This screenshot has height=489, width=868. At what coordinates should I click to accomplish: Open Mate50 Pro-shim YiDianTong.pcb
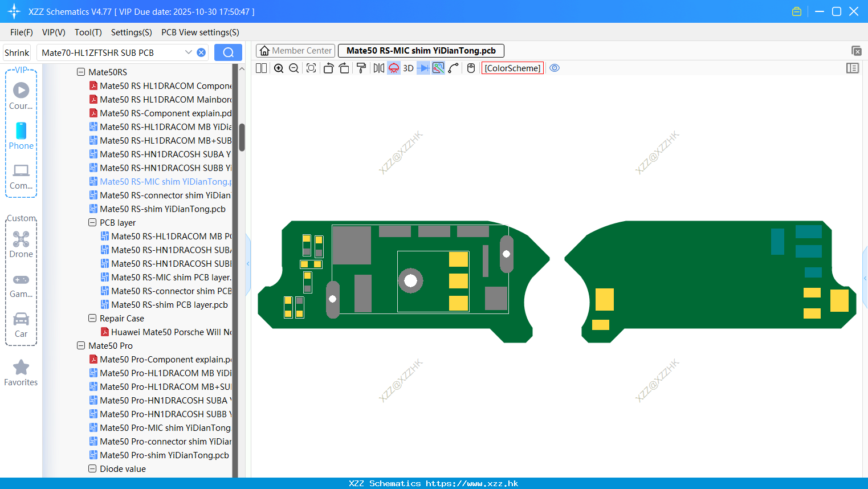pyautogui.click(x=160, y=455)
